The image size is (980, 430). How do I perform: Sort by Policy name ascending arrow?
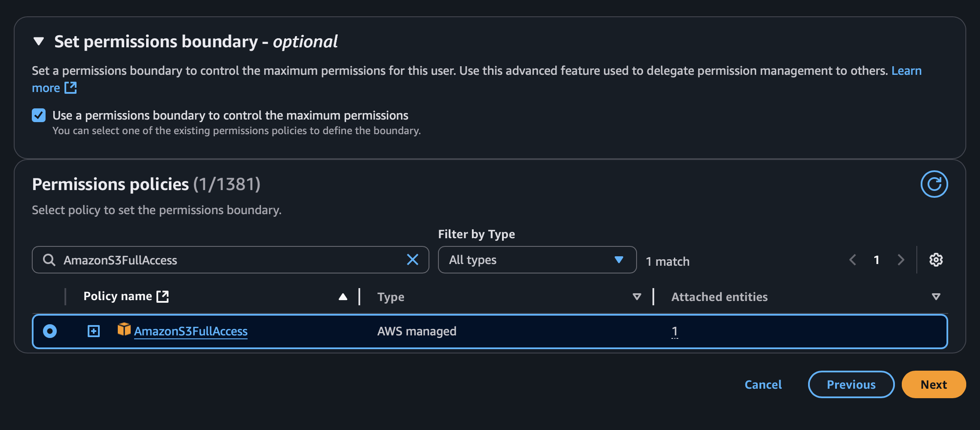coord(343,297)
